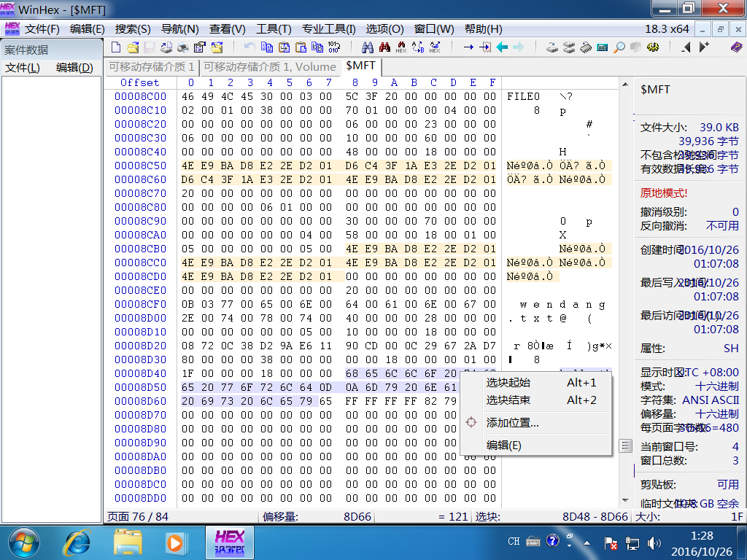Image resolution: width=747 pixels, height=560 pixels.
Task: Click the clipboard Write toolbar icon
Action: (x=285, y=47)
